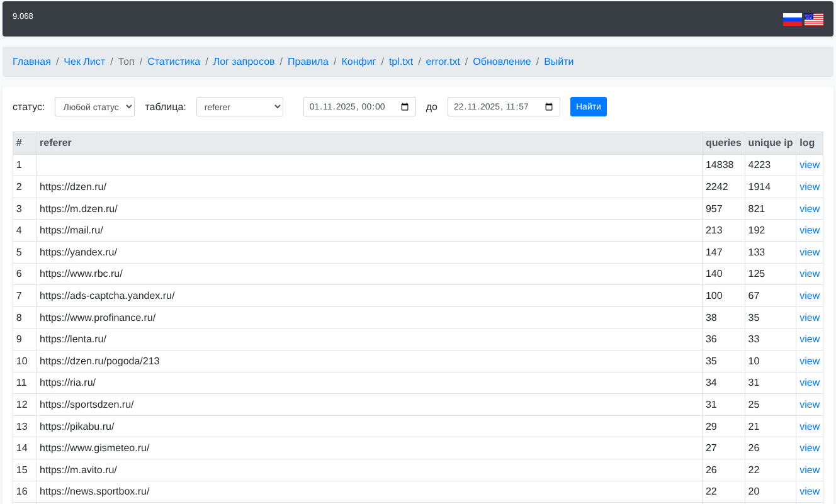Open the error.txt link
836x504 pixels.
click(x=443, y=62)
